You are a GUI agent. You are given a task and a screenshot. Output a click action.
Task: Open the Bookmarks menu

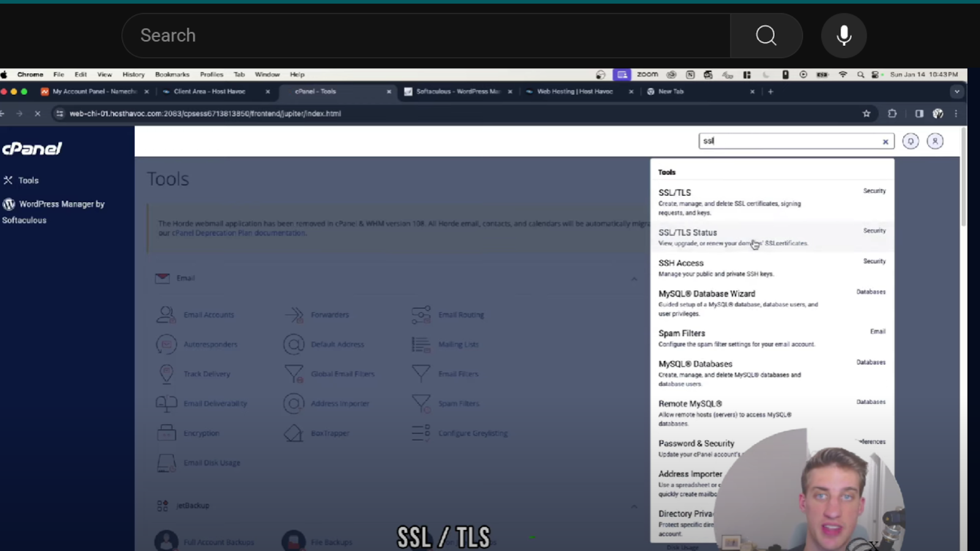pos(172,75)
